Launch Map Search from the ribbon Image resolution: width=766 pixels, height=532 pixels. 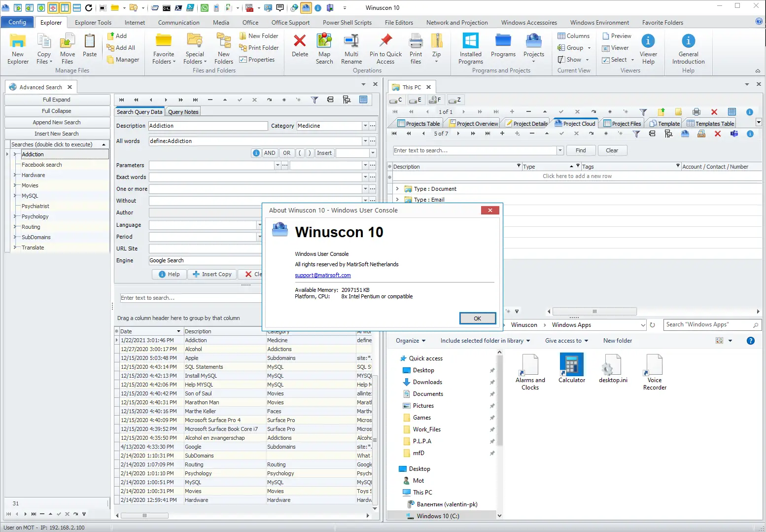[x=324, y=49]
